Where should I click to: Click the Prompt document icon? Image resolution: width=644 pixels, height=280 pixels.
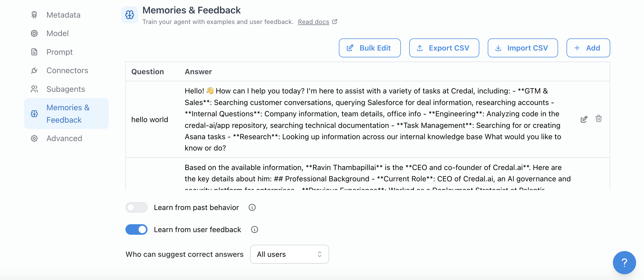coord(34,52)
